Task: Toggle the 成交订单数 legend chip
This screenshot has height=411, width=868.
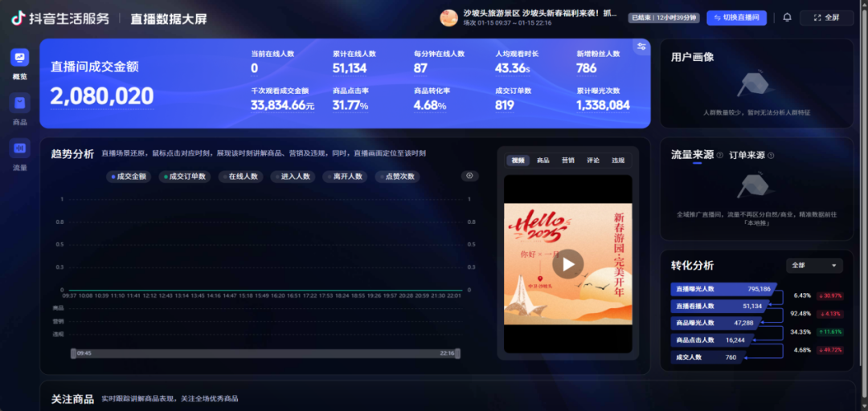Action: click(x=185, y=176)
